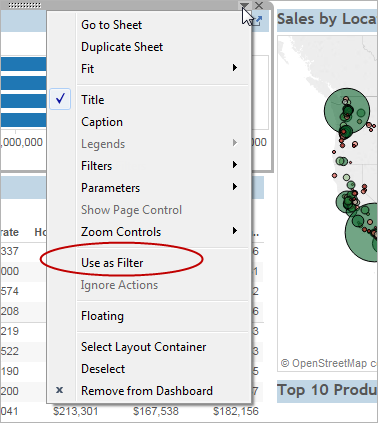Toggle the Title checkmark

60,99
